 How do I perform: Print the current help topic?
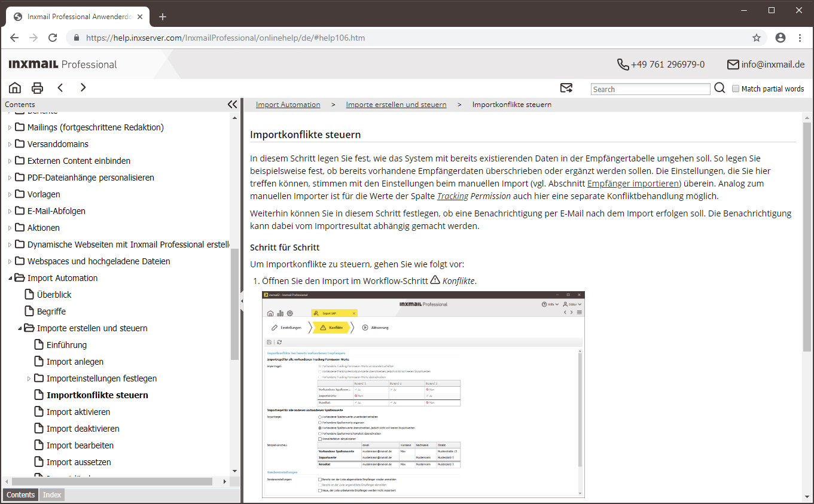click(x=37, y=88)
